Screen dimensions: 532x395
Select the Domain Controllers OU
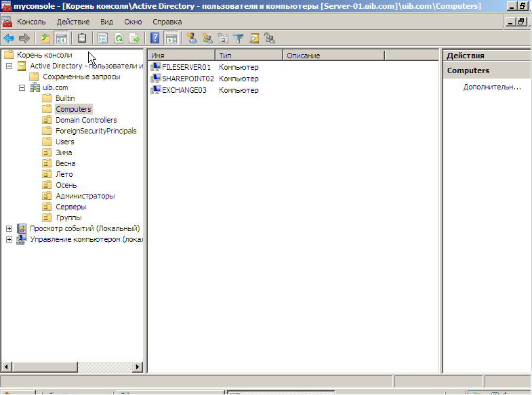(86, 120)
